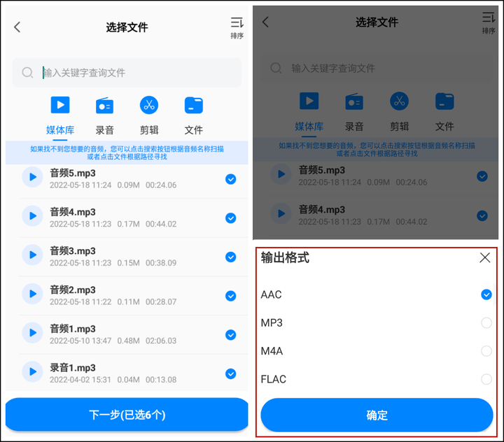Click the 音频3.mp3 file name

73,251
